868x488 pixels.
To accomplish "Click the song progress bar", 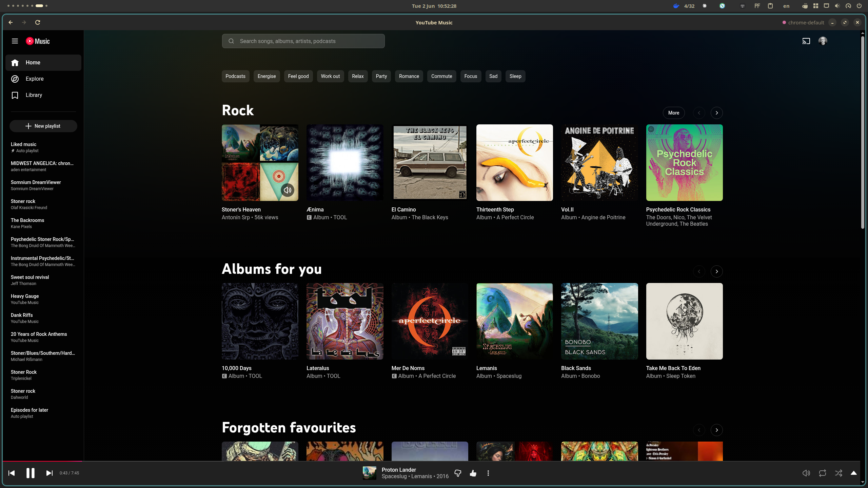I will (431, 461).
